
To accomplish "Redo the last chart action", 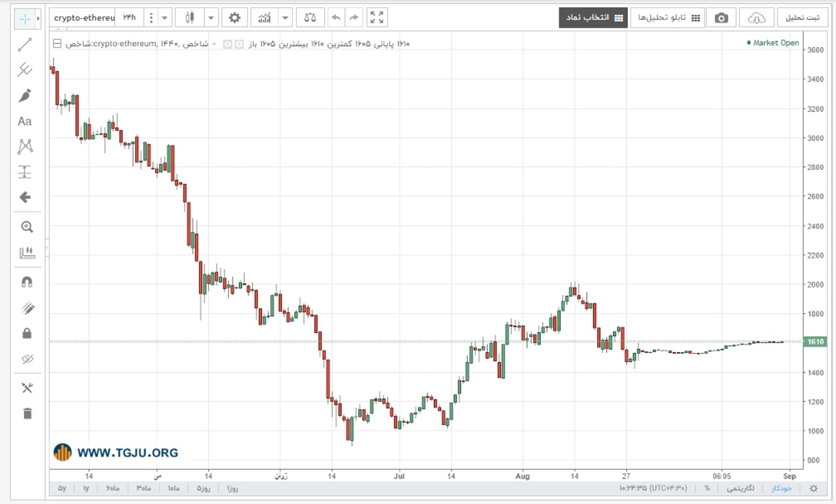I will pyautogui.click(x=354, y=18).
